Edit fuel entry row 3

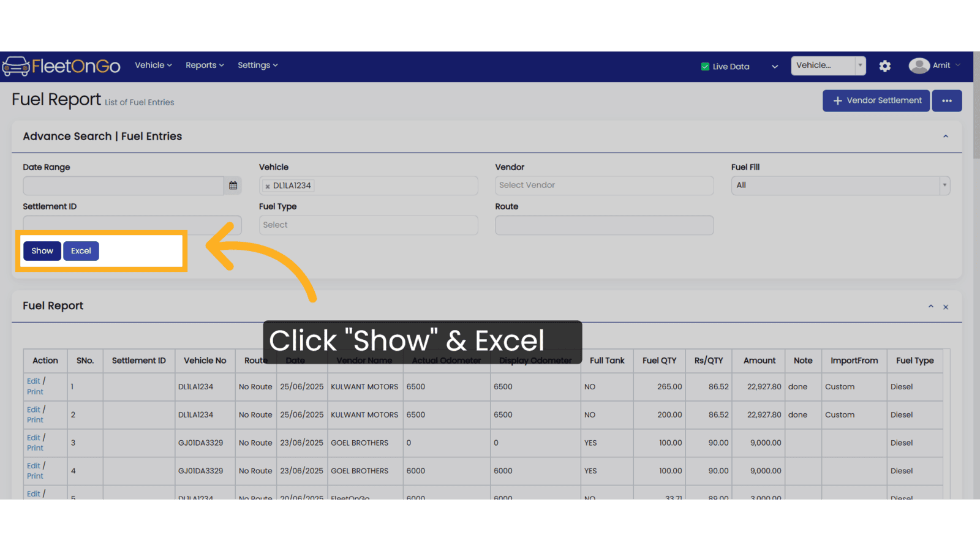click(x=34, y=438)
